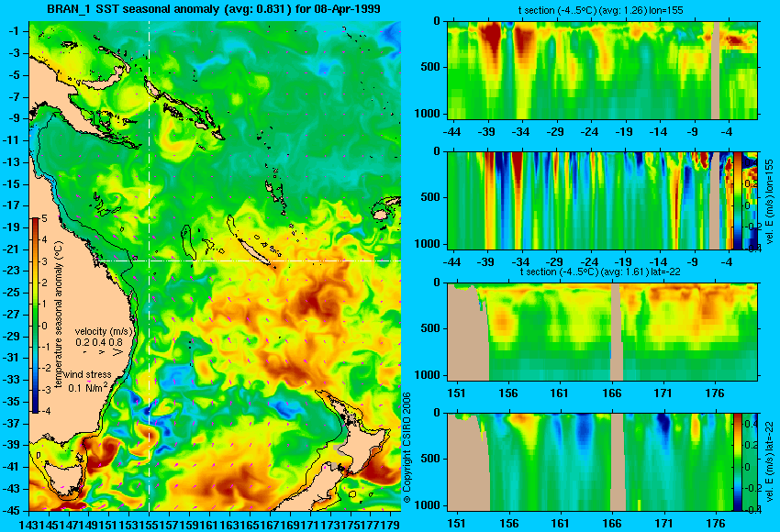780x532 pixels.
Task: Click the '-23' latitude label on the map
Action: click(13, 271)
